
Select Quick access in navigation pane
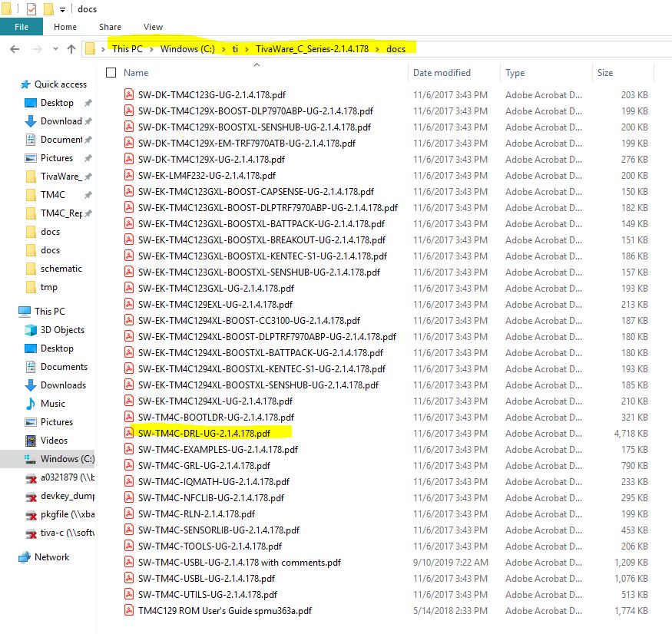point(61,84)
